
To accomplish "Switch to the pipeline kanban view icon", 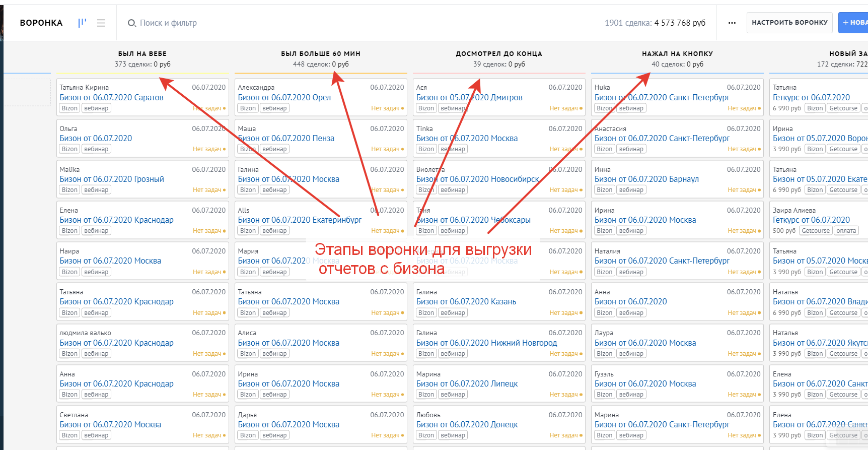I will [83, 23].
